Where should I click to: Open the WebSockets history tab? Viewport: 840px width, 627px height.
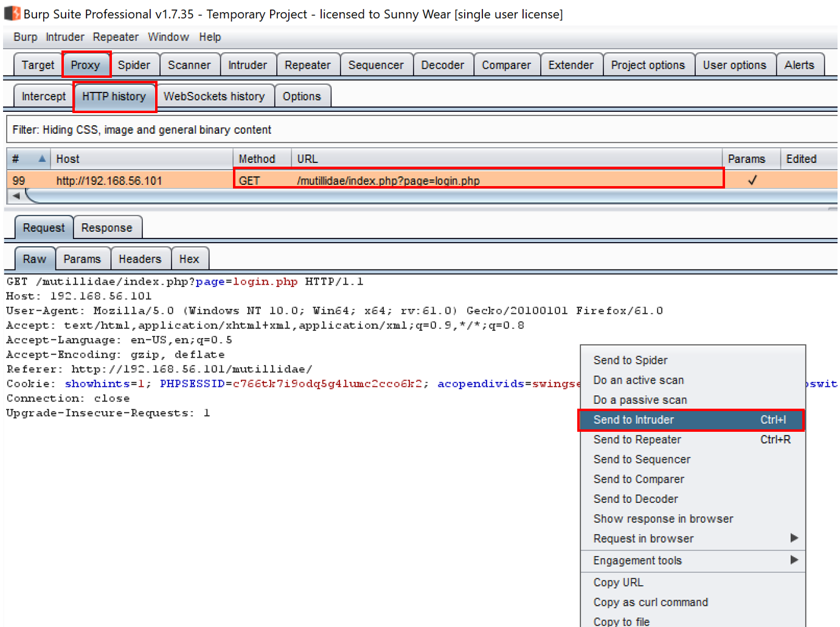point(213,96)
